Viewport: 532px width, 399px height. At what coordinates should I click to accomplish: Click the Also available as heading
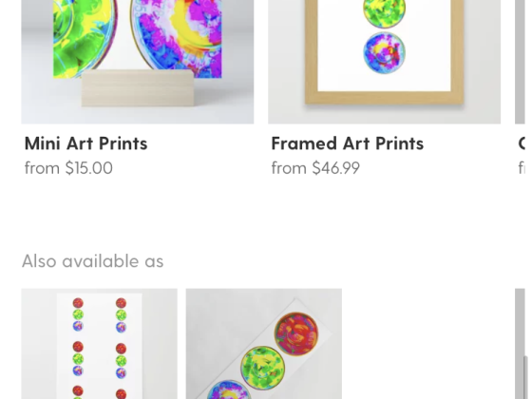[93, 261]
